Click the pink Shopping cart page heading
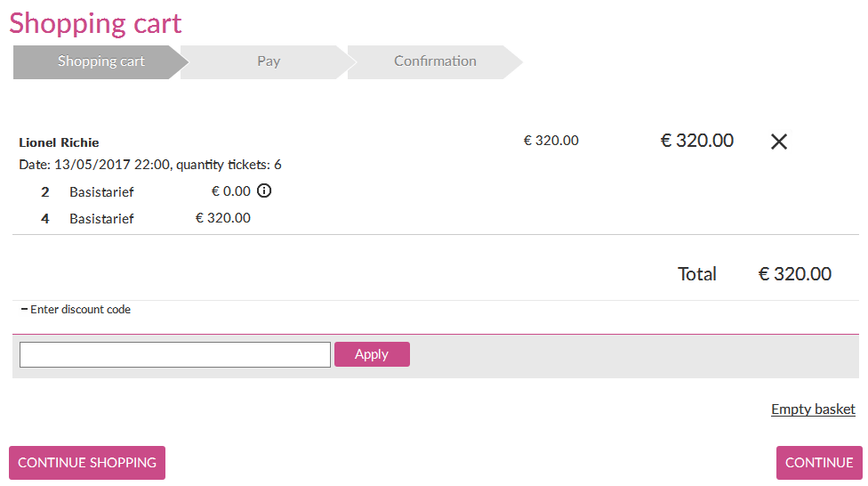Image resolution: width=868 pixels, height=486 pixels. (x=95, y=23)
